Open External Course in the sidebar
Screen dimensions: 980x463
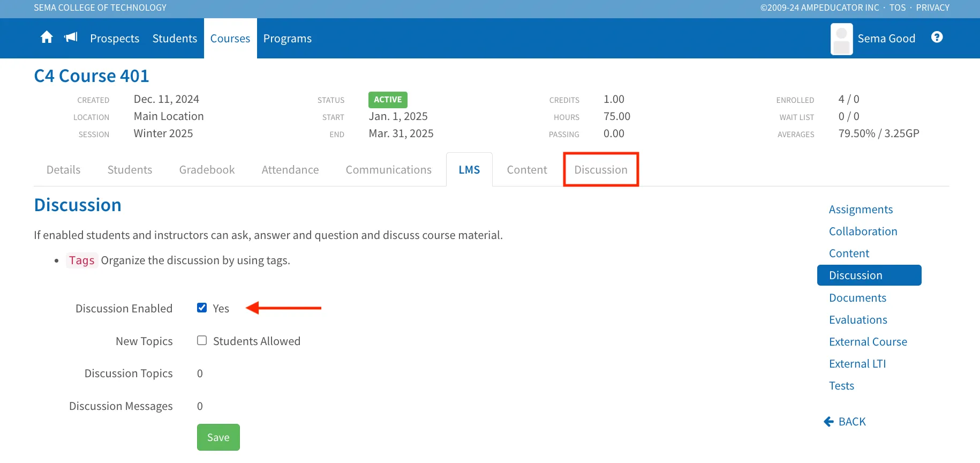point(868,342)
